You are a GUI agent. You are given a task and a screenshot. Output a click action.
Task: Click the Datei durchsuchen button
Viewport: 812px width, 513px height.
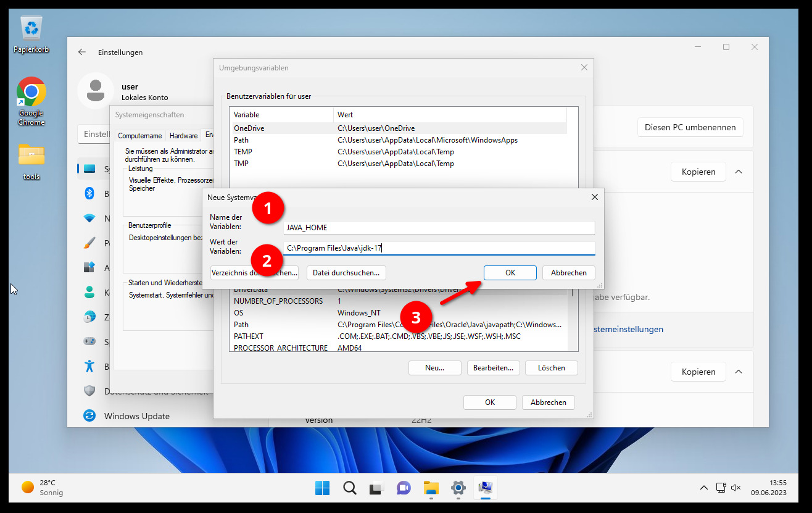coord(347,272)
